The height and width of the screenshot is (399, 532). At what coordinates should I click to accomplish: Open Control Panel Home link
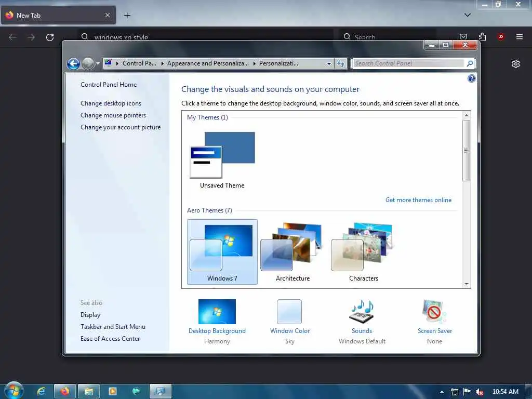109,85
